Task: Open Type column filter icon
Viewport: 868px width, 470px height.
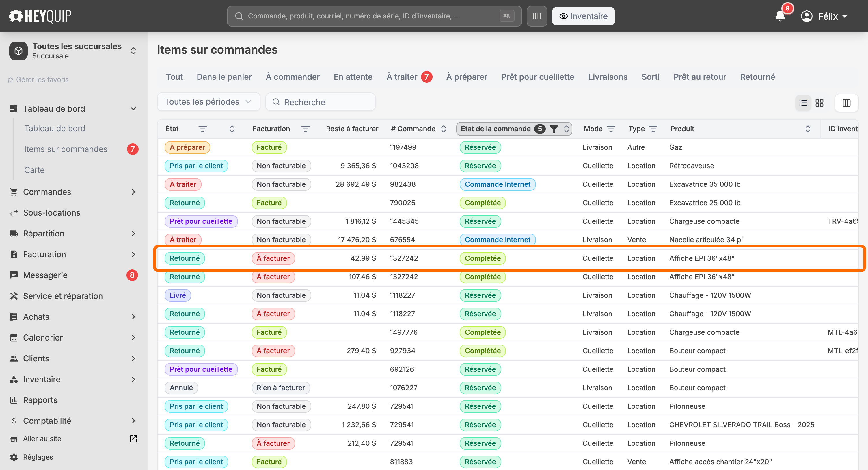Action: [653, 129]
